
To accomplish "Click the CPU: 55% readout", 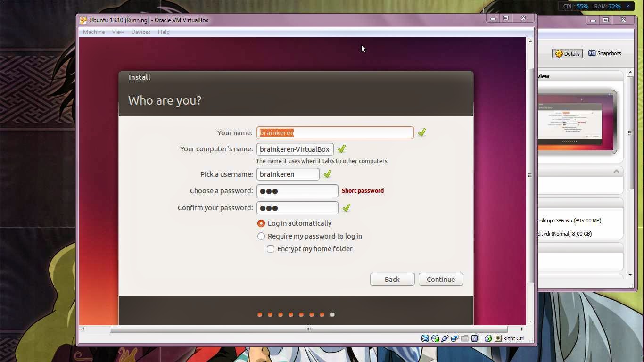I will tap(576, 6).
